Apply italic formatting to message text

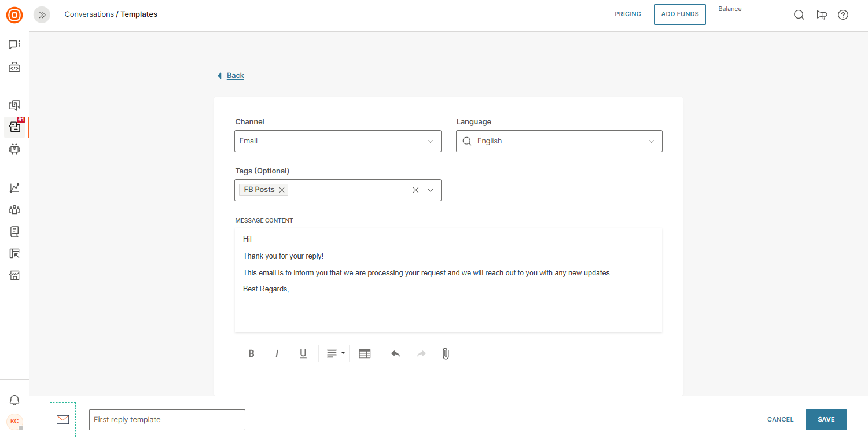pos(277,354)
